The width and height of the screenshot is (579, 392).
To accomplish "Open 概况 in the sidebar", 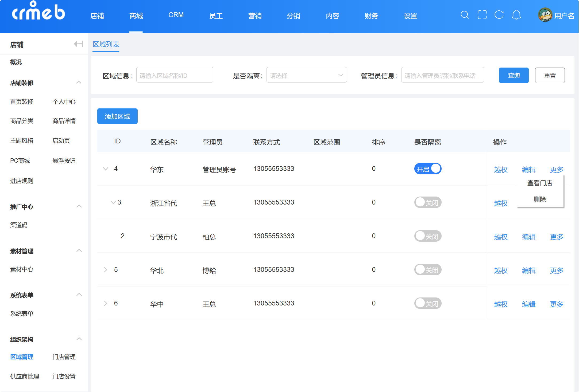I will 16,62.
